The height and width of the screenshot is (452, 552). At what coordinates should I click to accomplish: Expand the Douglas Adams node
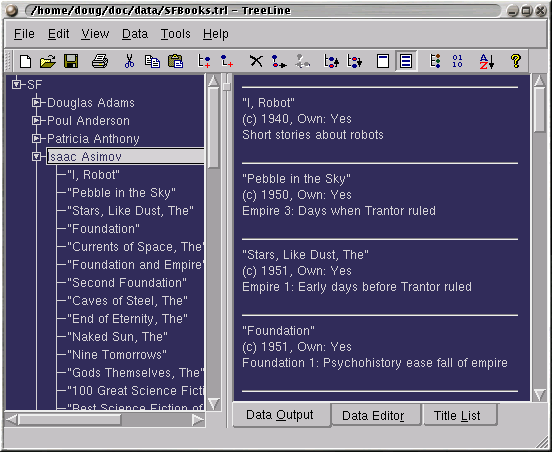pyautogui.click(x=36, y=103)
